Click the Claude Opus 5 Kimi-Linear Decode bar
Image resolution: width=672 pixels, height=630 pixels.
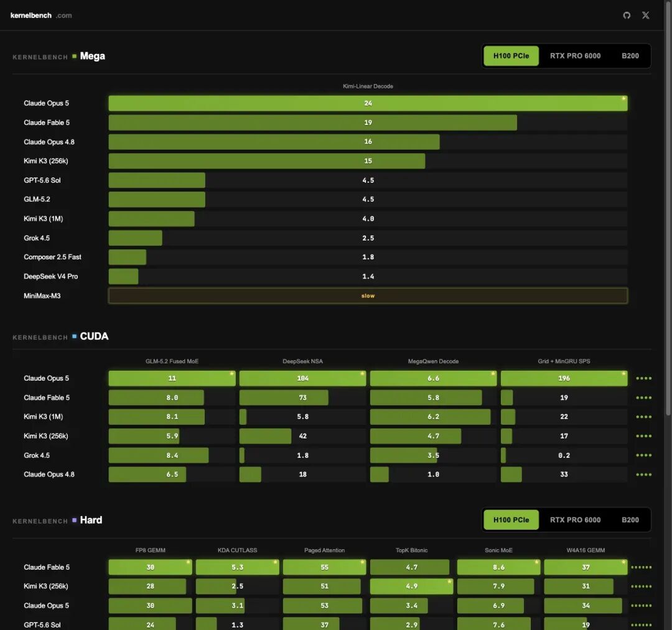coord(368,103)
